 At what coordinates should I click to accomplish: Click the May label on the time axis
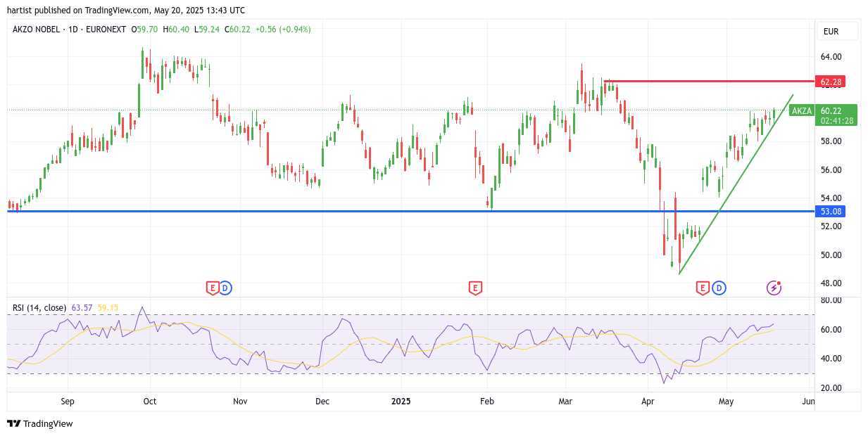tap(726, 402)
